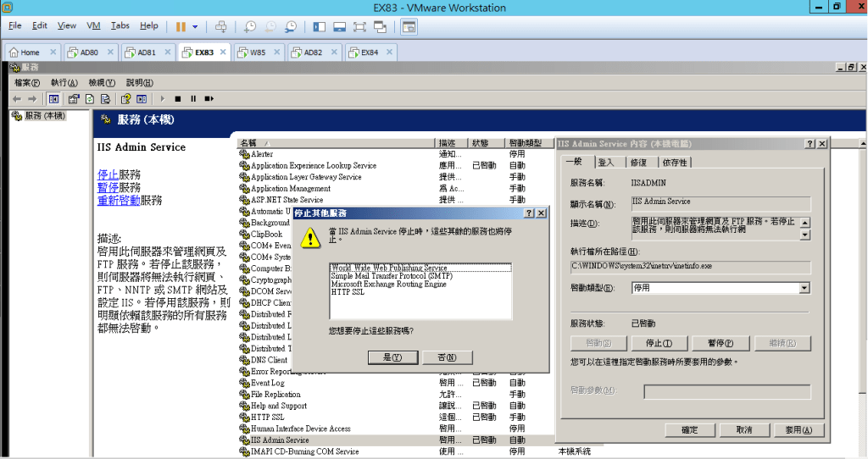Open the 啟動類型 startup type dropdown
Screen dimensions: 868x459
pos(804,288)
